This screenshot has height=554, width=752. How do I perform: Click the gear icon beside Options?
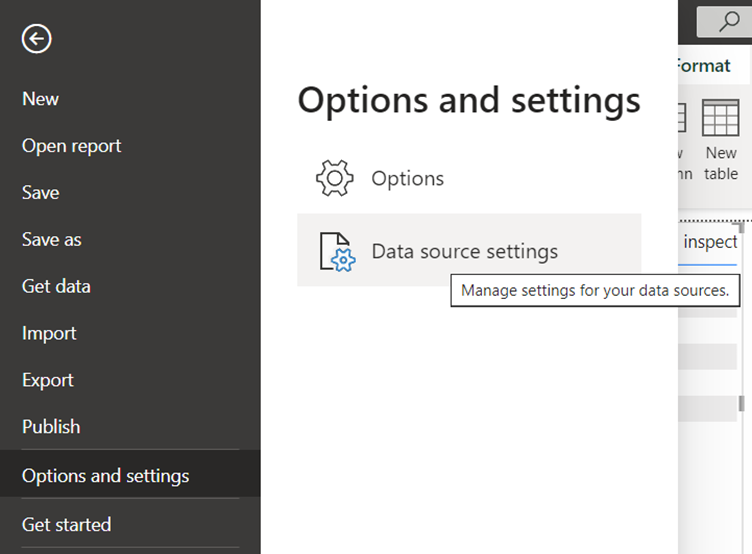pos(334,178)
